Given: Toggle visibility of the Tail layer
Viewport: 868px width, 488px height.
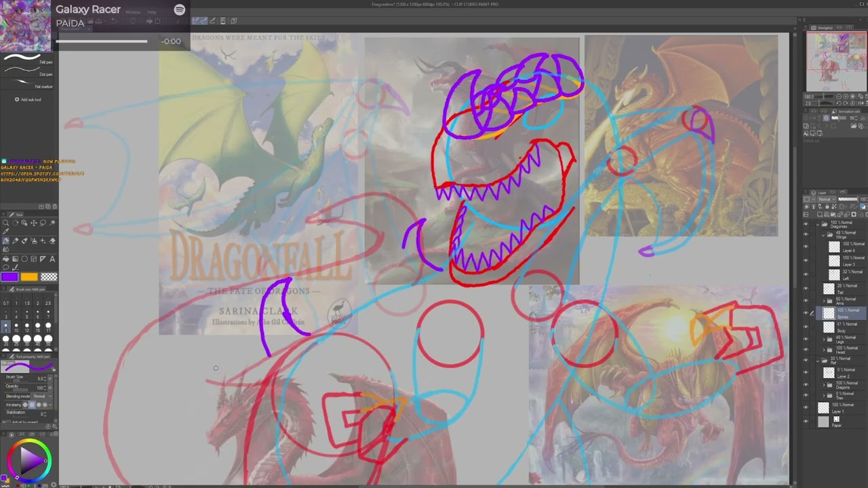Looking at the screenshot, I should 806,288.
